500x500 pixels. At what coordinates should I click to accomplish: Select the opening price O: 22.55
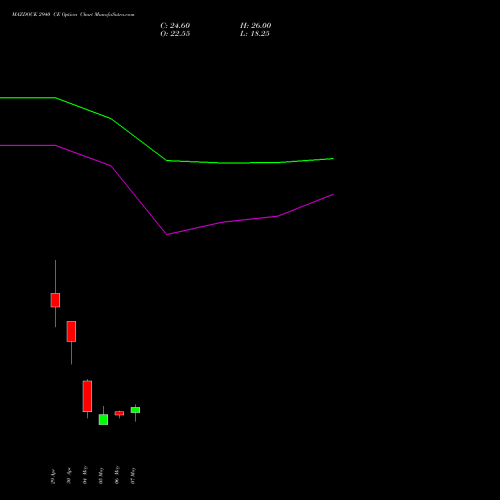(175, 34)
